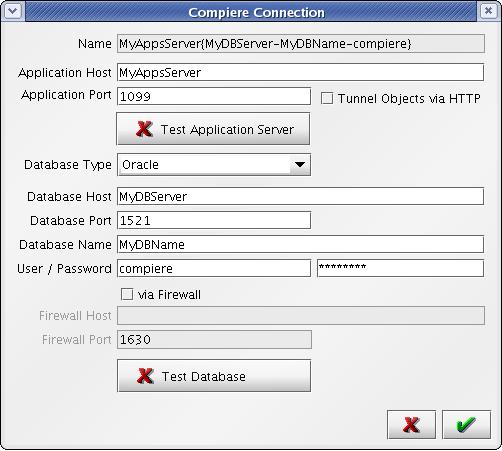Click the Name field at the top
The width and height of the screenshot is (502, 451).
pyautogui.click(x=301, y=44)
